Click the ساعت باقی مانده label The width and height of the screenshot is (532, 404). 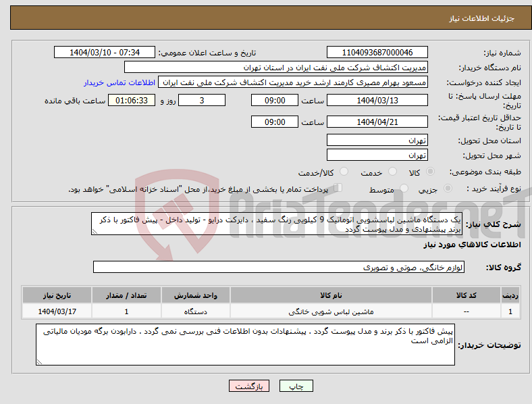click(x=75, y=101)
